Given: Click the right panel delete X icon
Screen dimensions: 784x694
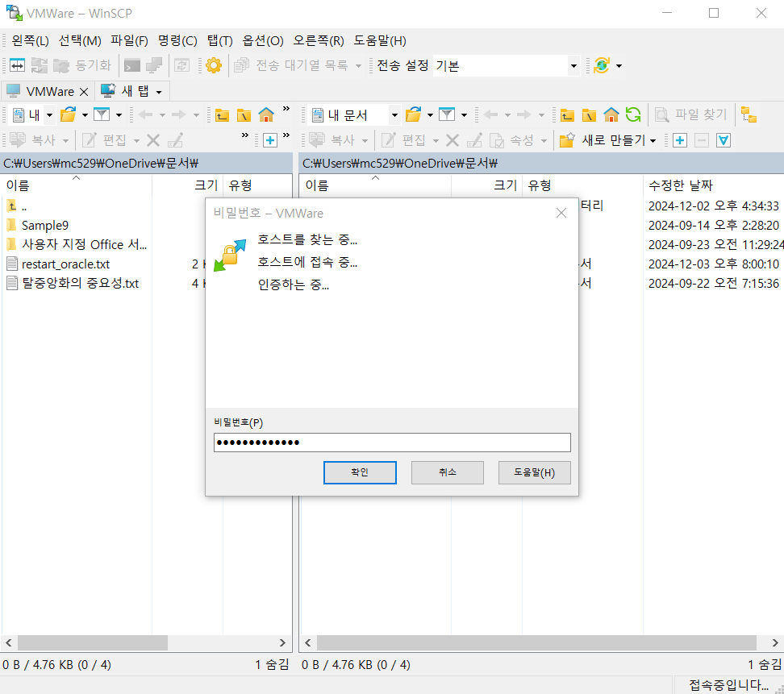Looking at the screenshot, I should tap(452, 140).
